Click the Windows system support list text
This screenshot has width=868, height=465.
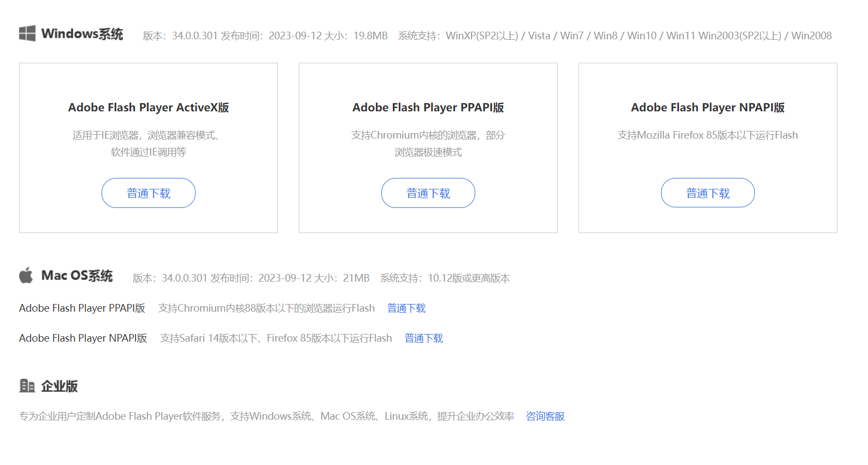coord(615,36)
